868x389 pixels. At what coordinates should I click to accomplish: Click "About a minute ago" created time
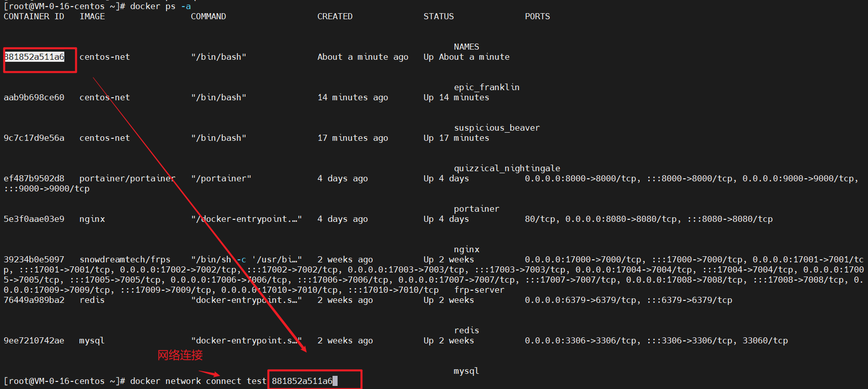tap(363, 57)
